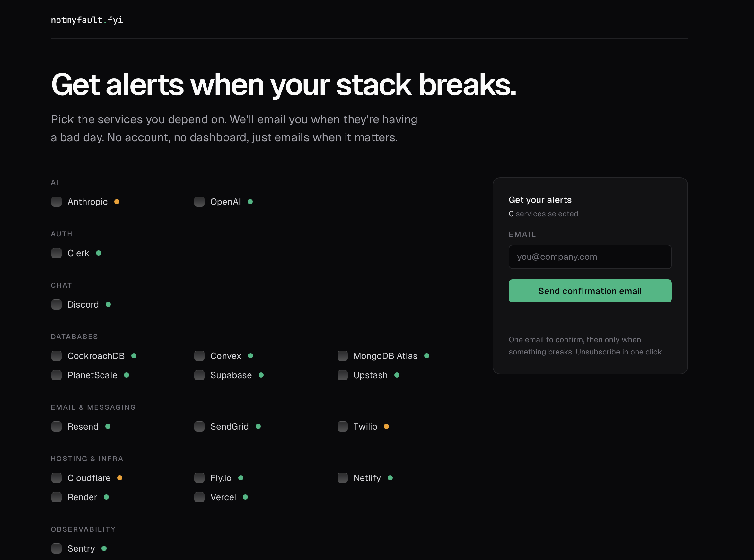This screenshot has height=560, width=754.
Task: Click the green status dot beside OpenAI
Action: point(250,202)
